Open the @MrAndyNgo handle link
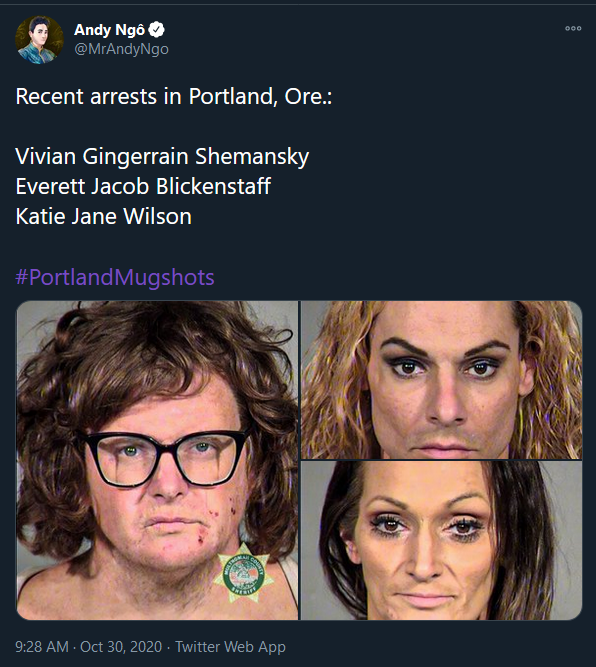The image size is (596, 667). coord(121,49)
